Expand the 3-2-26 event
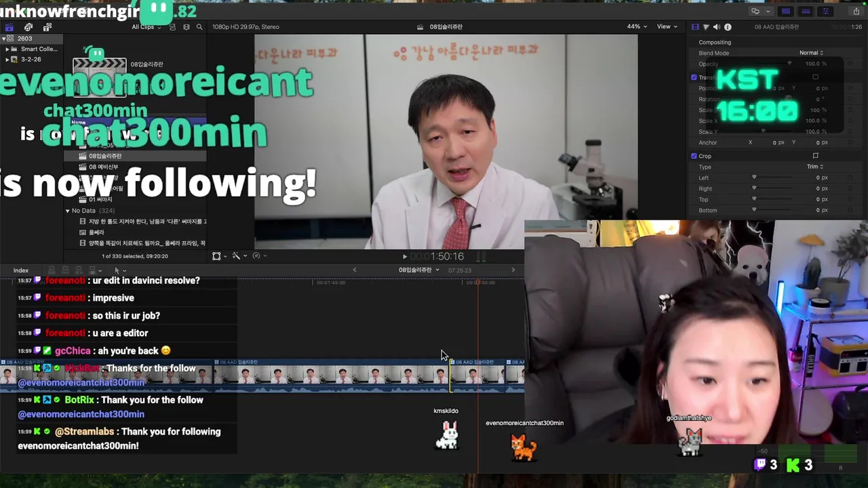Image resolution: width=868 pixels, height=488 pixels. pos(7,60)
